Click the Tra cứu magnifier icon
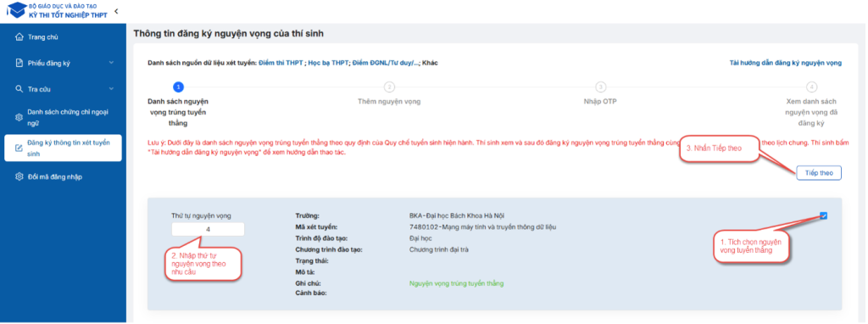This screenshot has width=868, height=324. (x=19, y=88)
